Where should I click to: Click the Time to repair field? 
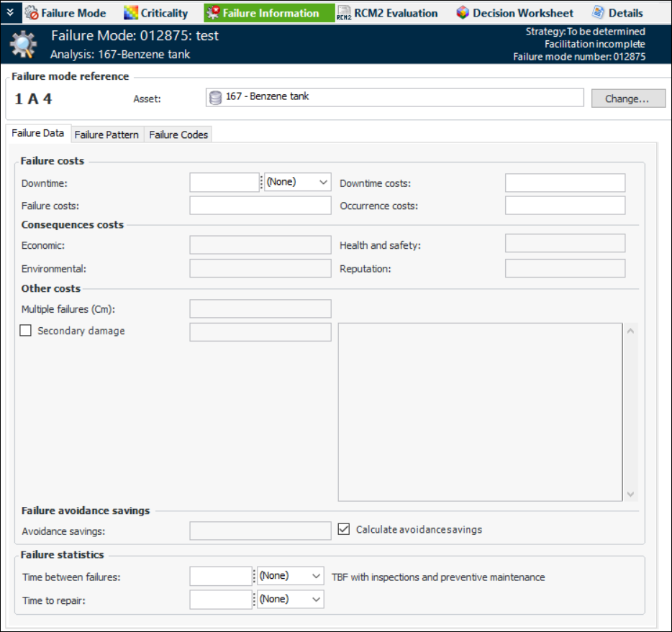coord(221,600)
